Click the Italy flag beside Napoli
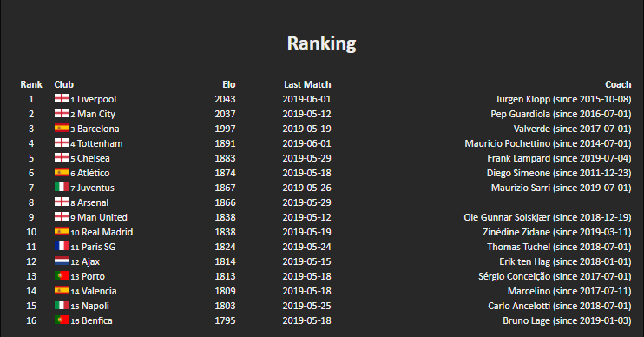The width and height of the screenshot is (644, 337). (x=62, y=306)
